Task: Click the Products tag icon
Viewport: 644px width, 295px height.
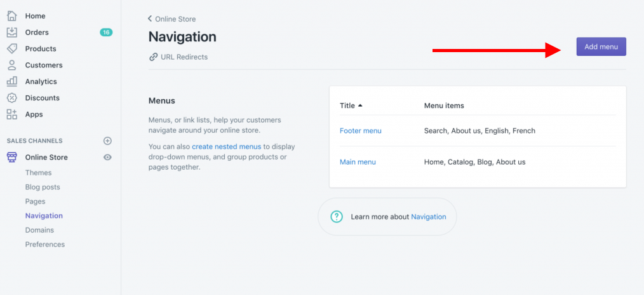Action: (x=12, y=49)
